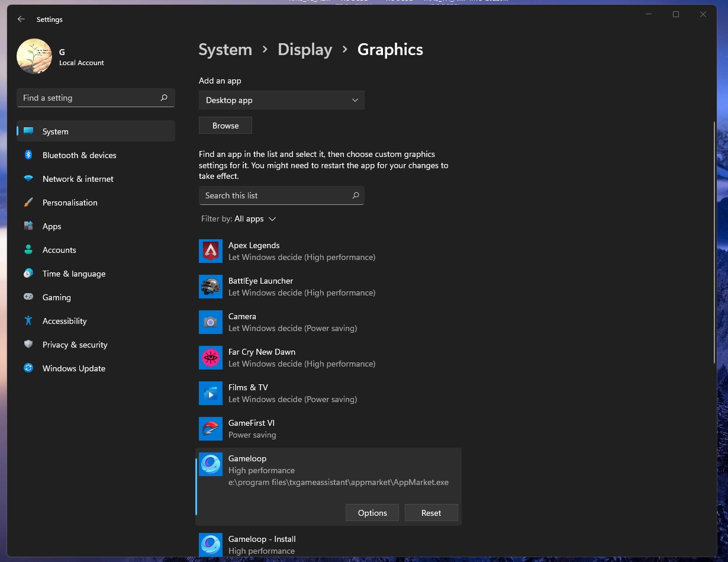Expand the Filter by All apps dropdown
Image resolution: width=728 pixels, height=562 pixels.
tap(239, 219)
